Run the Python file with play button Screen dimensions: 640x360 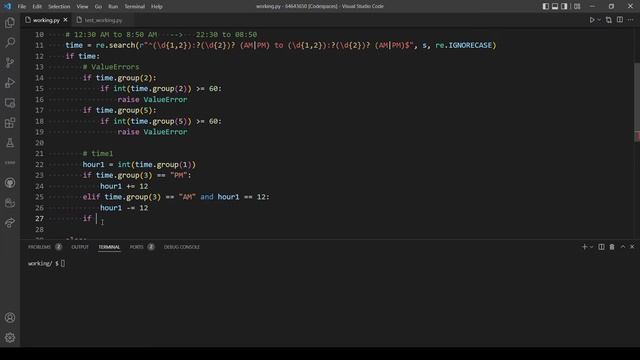591,20
